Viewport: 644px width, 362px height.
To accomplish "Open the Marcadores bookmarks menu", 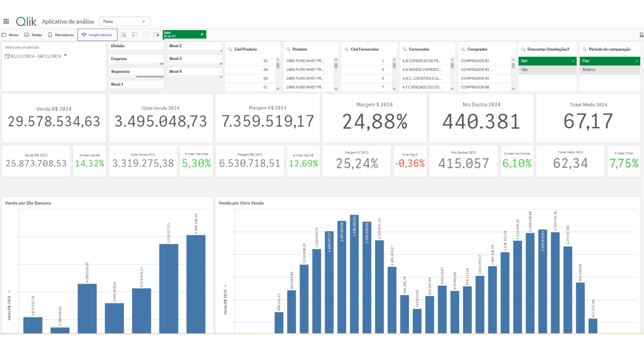I will point(61,35).
